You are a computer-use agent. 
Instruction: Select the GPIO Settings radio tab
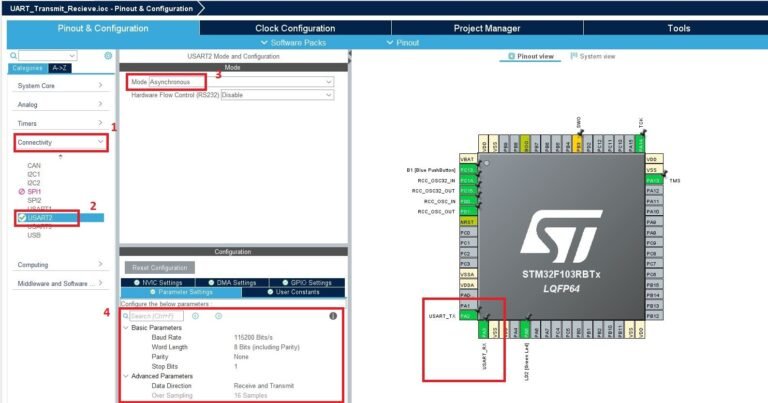304,283
